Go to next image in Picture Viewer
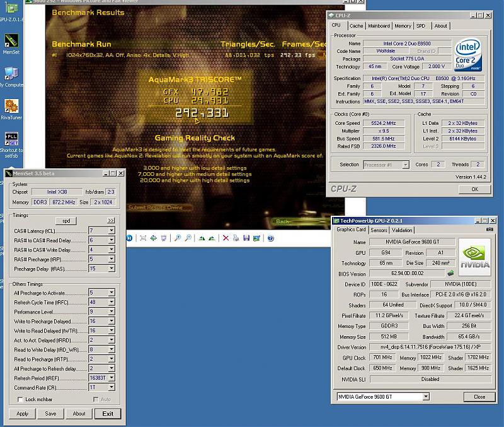Viewport: 504px width, 427px height. tap(129, 238)
